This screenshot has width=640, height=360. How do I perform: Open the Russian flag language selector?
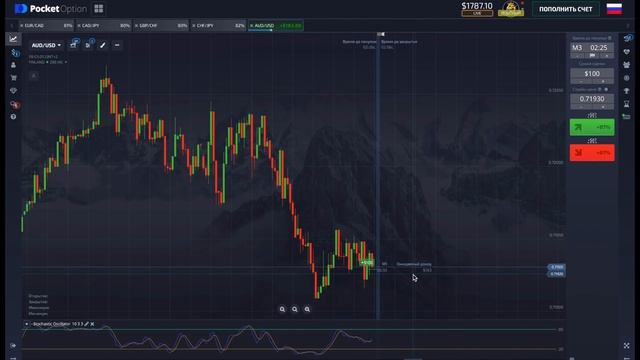(614, 9)
